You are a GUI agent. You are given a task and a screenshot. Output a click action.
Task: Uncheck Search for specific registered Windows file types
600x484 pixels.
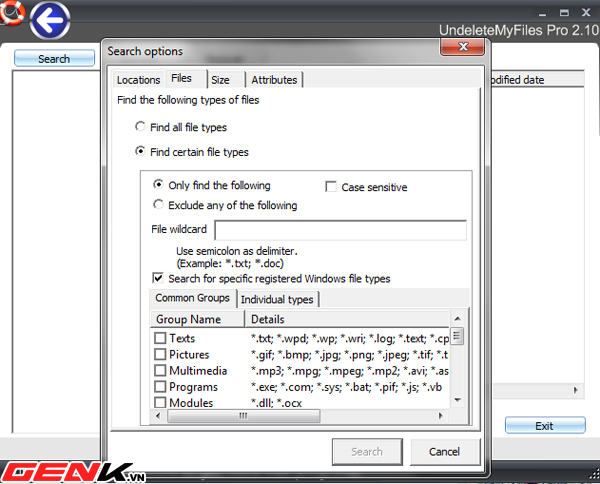coord(158,278)
